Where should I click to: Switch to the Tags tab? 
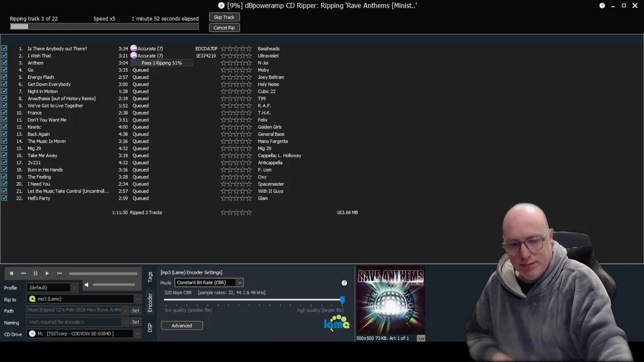click(x=150, y=277)
